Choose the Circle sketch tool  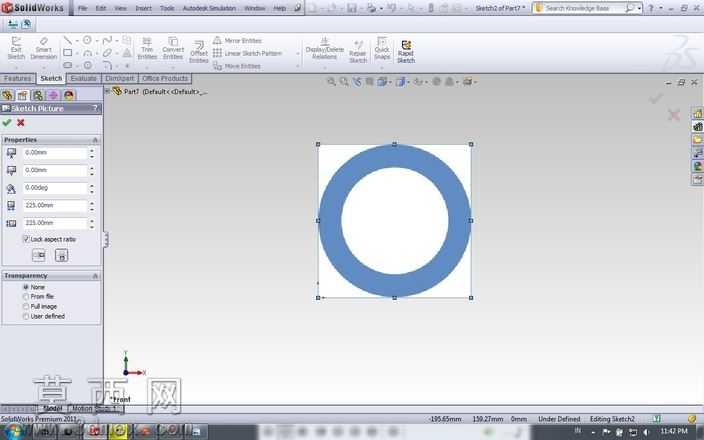pos(87,40)
